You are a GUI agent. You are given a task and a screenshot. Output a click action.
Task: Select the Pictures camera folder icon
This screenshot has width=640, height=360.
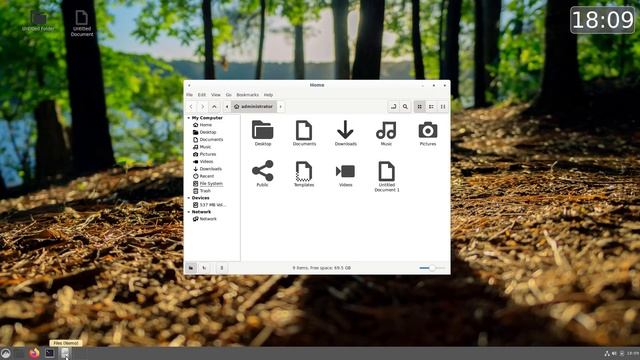[x=428, y=133]
